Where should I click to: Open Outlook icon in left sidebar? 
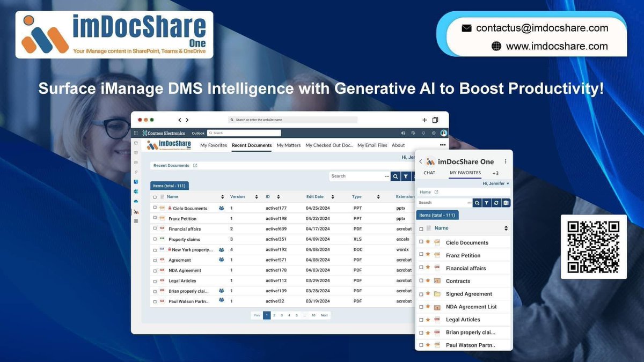(136, 191)
